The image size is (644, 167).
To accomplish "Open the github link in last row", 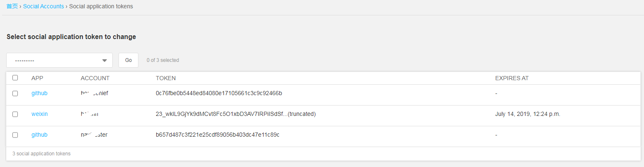I will coord(39,135).
